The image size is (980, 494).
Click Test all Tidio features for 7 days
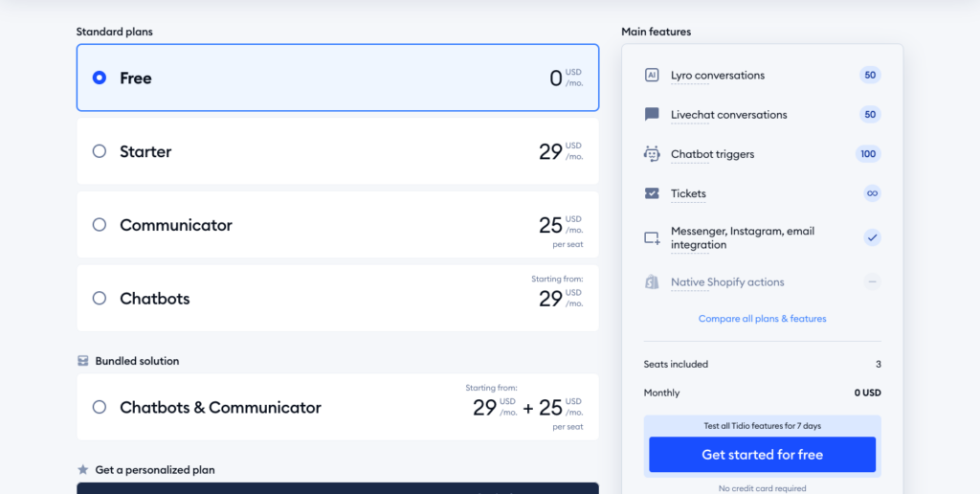coord(763,426)
